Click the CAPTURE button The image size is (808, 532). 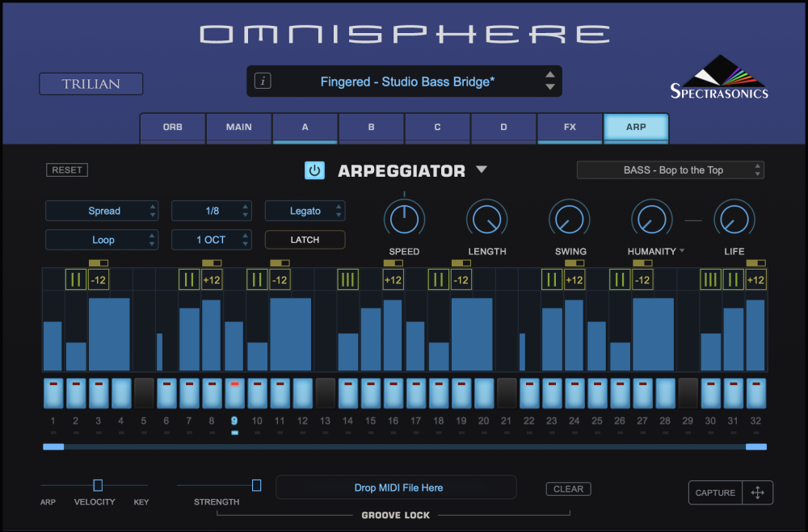click(715, 493)
